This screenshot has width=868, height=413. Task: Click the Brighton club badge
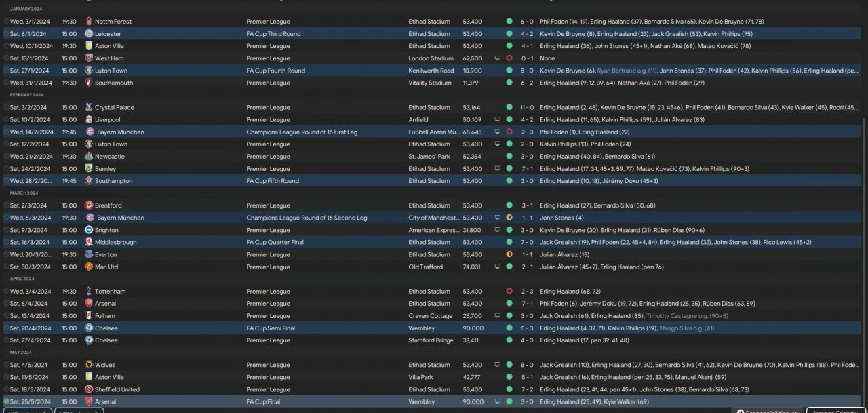click(x=89, y=230)
